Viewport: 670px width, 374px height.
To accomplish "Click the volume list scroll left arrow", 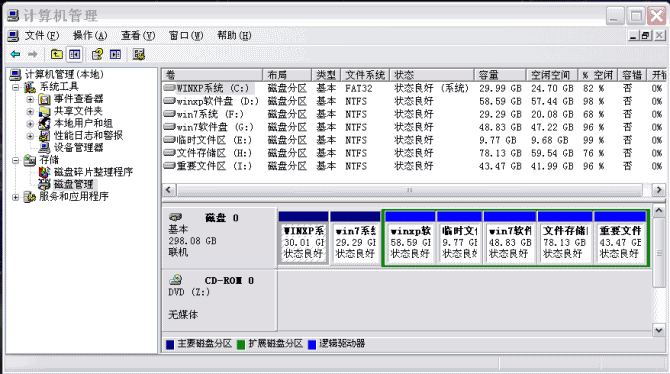I will click(x=168, y=189).
